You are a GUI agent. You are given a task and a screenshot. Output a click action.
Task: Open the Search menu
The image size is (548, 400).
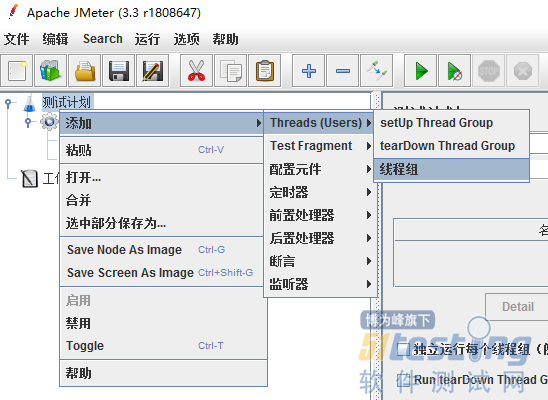point(103,39)
